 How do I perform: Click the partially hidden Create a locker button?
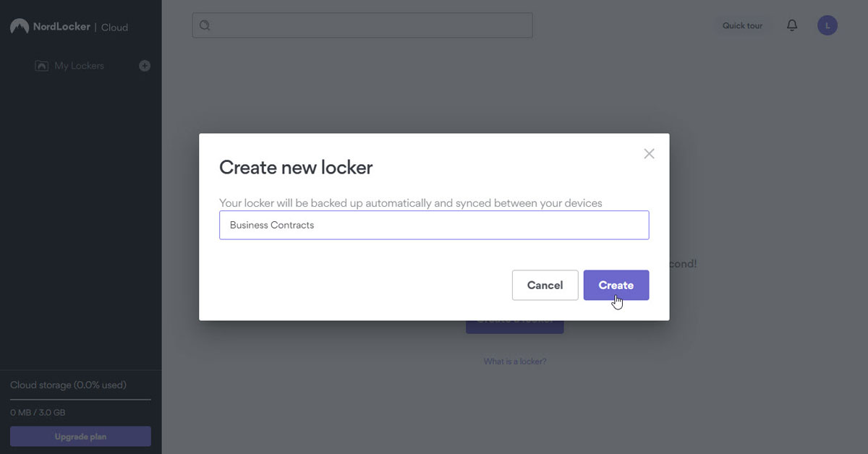[x=514, y=327]
